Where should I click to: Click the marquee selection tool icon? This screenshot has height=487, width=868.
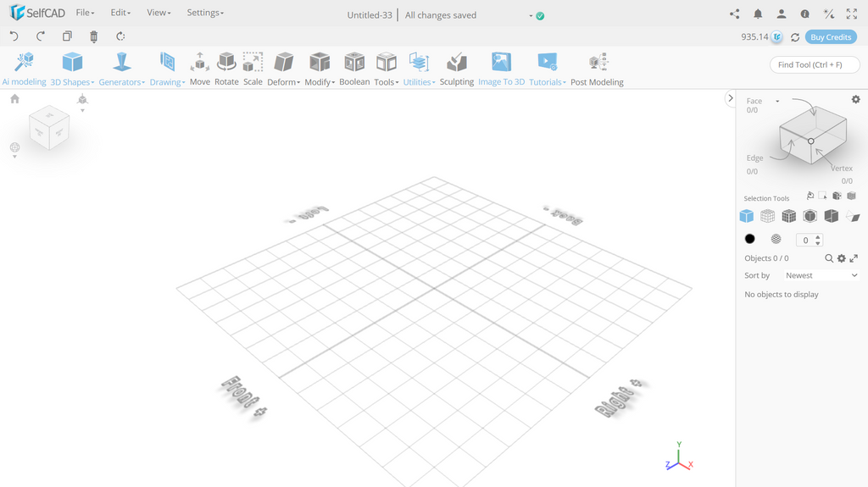tap(822, 196)
